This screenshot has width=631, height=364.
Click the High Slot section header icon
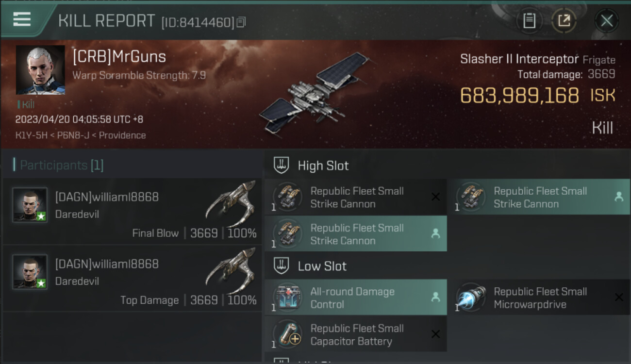(282, 165)
